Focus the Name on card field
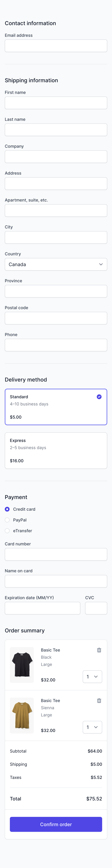The image size is (112, 868). point(56,581)
